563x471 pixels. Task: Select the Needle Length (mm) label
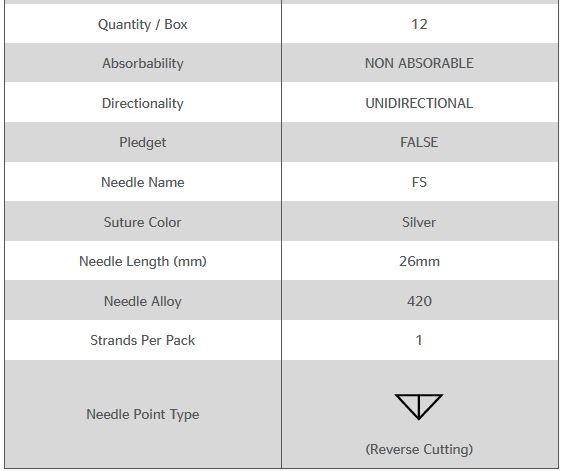(143, 261)
